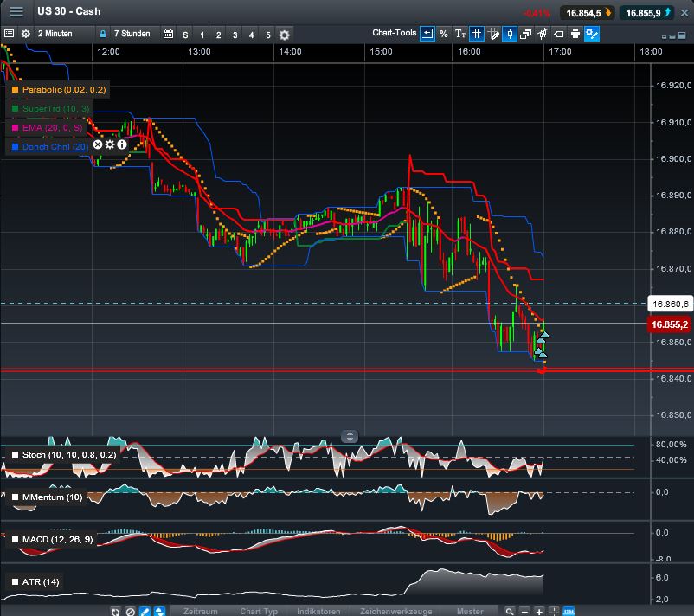
Task: Open the 2 Minuten interval dropdown
Action: pos(55,34)
